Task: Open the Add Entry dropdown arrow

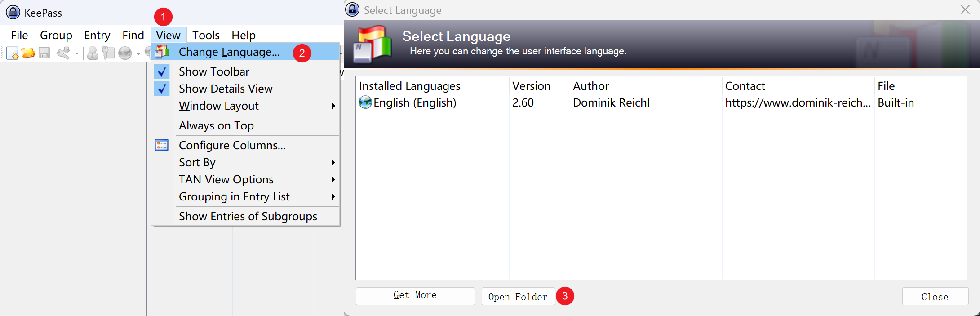Action: click(x=77, y=53)
